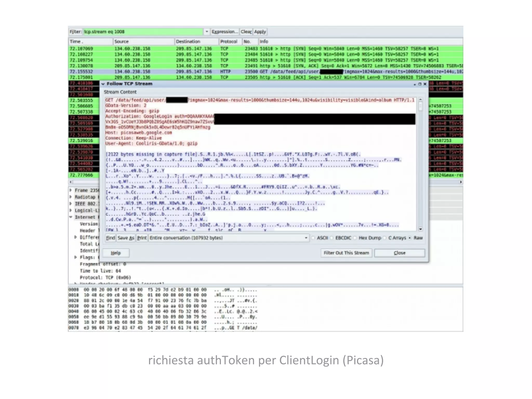The height and width of the screenshot is (399, 532).
Task: Open the Entire conversation dropdown
Action: (229, 238)
